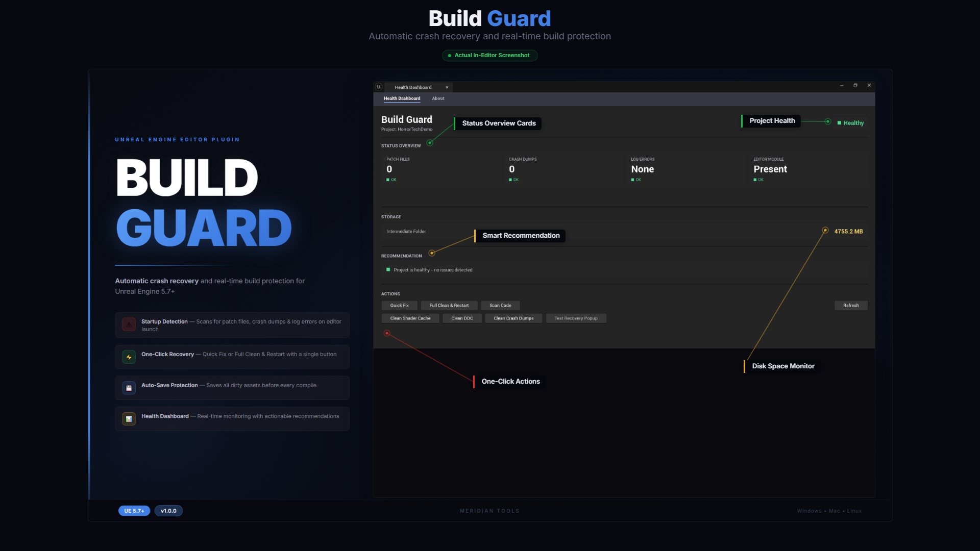This screenshot has height=551, width=980.
Task: Click Full Clean & Restart button
Action: coord(449,306)
